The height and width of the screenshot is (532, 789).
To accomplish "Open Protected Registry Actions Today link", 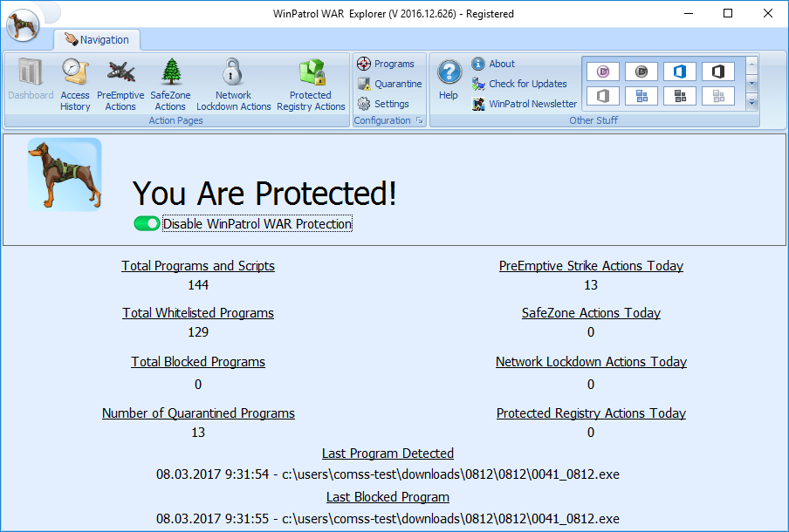I will tap(591, 413).
